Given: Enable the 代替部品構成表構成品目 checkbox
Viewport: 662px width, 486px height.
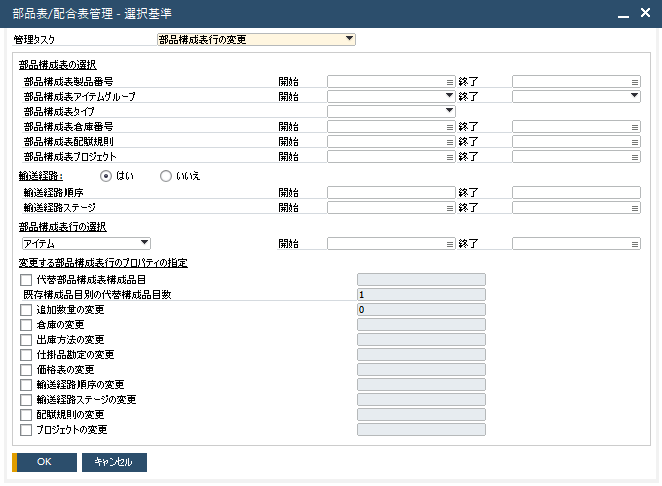Looking at the screenshot, I should tap(26, 280).
